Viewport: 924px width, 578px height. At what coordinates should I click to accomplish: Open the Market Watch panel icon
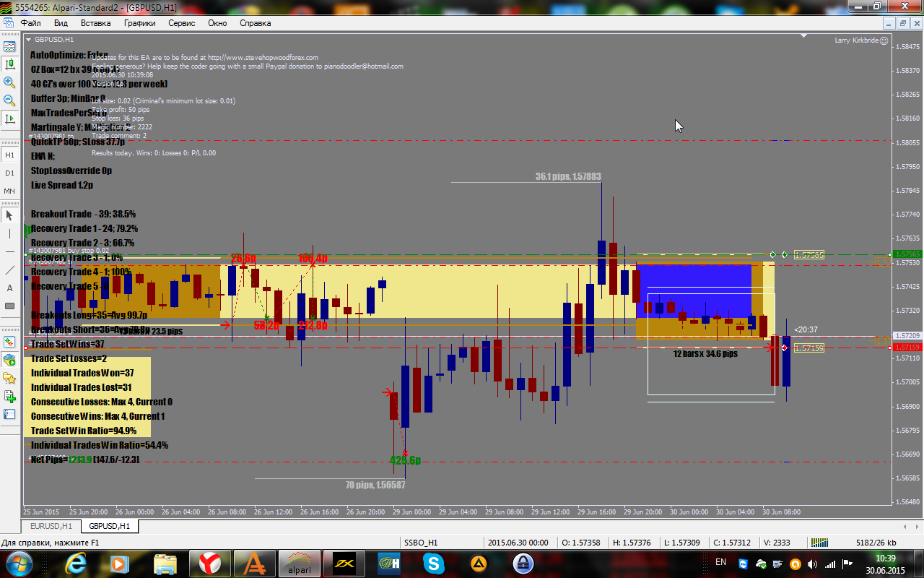coord(9,342)
